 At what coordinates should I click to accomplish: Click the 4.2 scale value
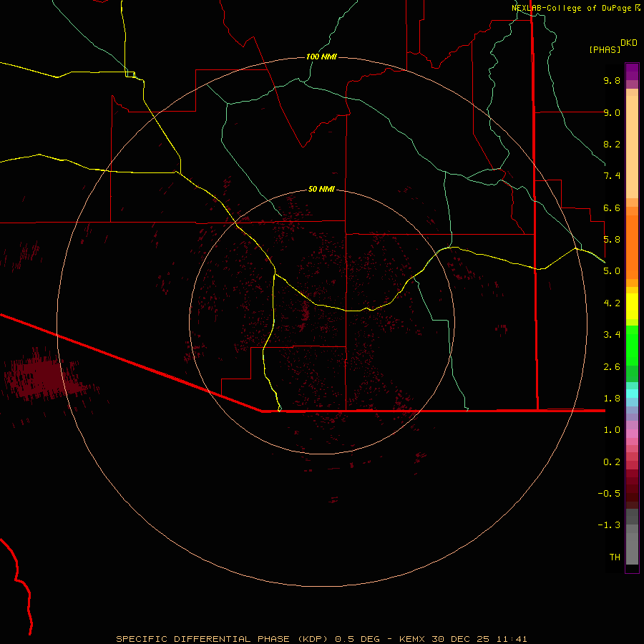(x=612, y=303)
